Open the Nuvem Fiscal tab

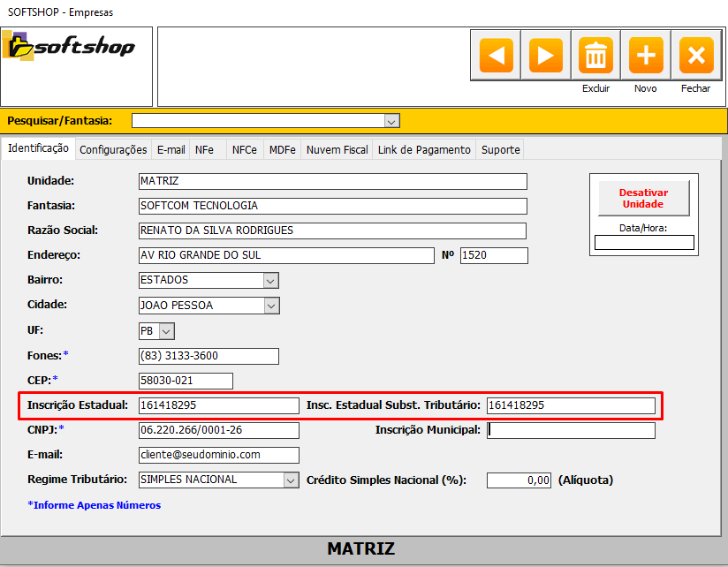(337, 150)
